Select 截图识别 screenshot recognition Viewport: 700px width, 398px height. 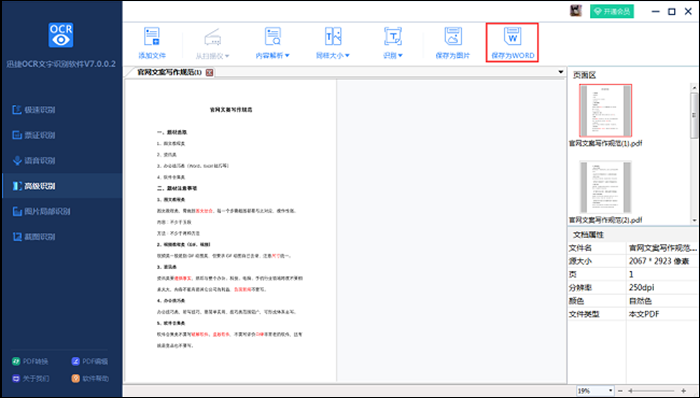(x=34, y=237)
